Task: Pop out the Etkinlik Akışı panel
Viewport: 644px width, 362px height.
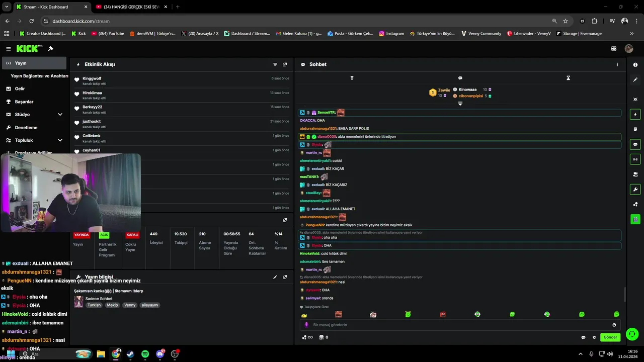Action: point(285,64)
